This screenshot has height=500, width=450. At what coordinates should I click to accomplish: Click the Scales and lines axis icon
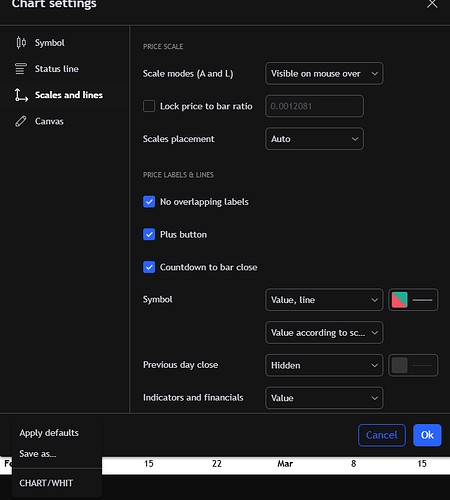coord(21,95)
